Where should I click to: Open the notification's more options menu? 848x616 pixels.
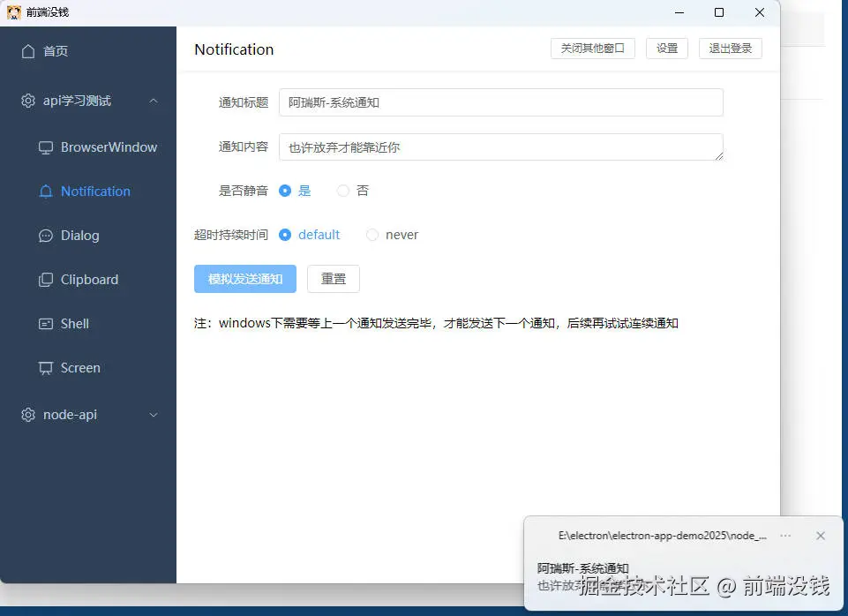click(785, 536)
